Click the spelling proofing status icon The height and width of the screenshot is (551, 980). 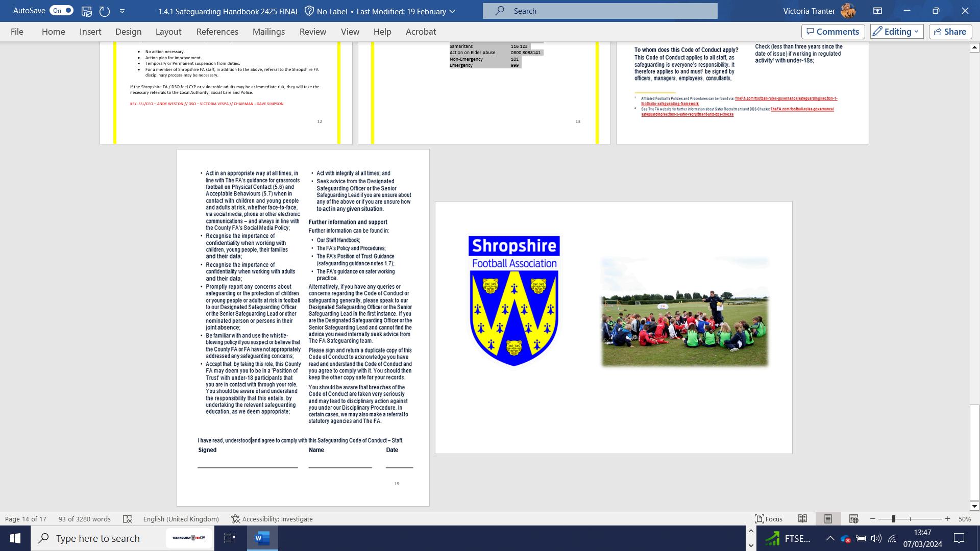click(128, 519)
